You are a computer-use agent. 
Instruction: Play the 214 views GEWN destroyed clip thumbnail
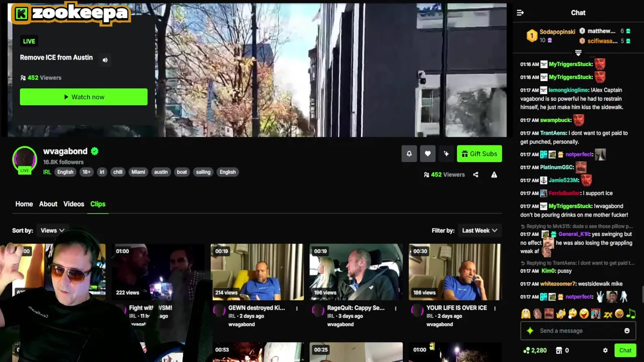(x=257, y=272)
